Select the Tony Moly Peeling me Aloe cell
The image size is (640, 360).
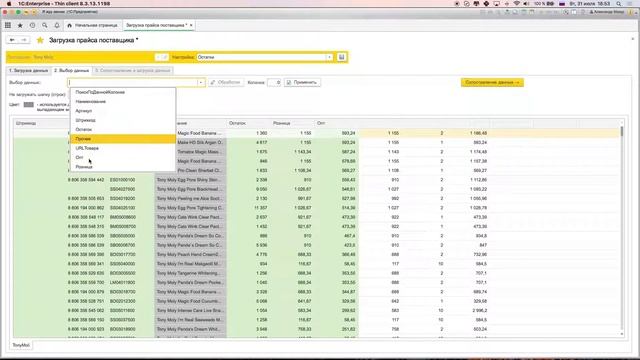point(190,198)
